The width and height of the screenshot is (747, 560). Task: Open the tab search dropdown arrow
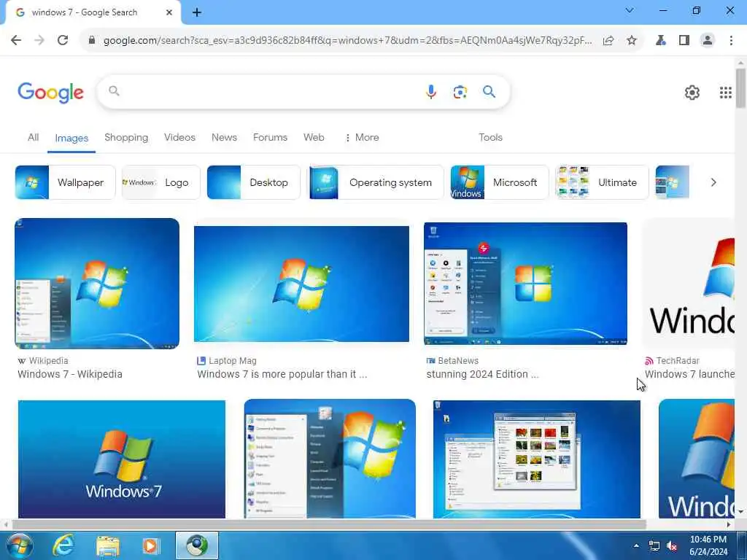tap(630, 10)
